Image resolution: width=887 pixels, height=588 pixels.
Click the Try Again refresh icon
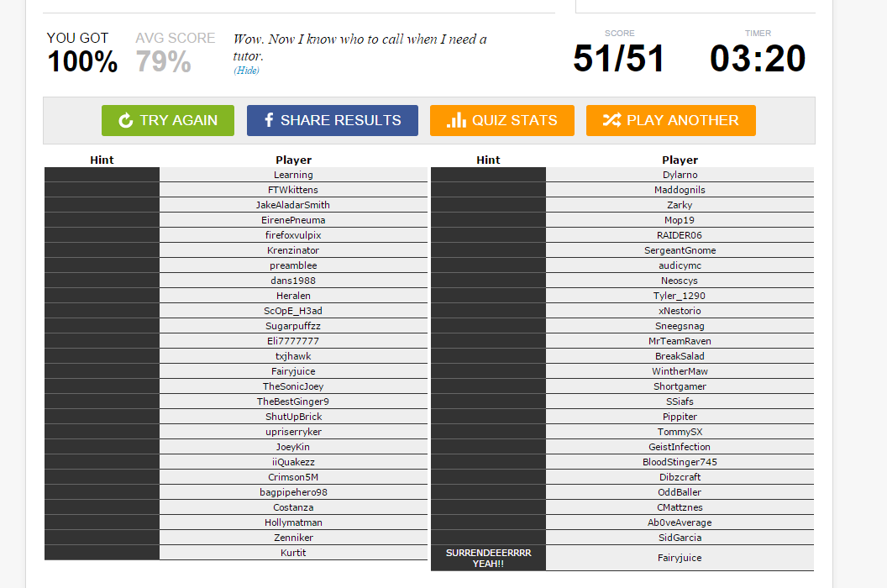click(x=126, y=120)
